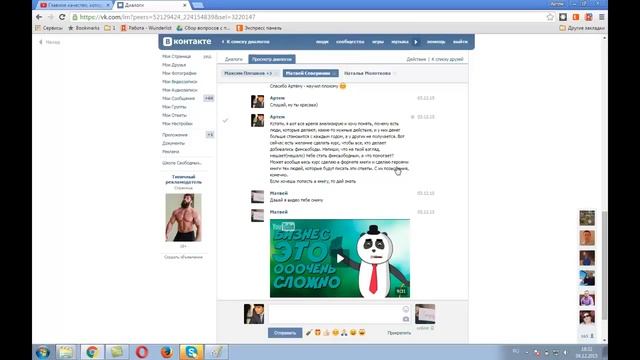Open sticky notes app in the taskbar
640x360 pixels.
(x=117, y=352)
